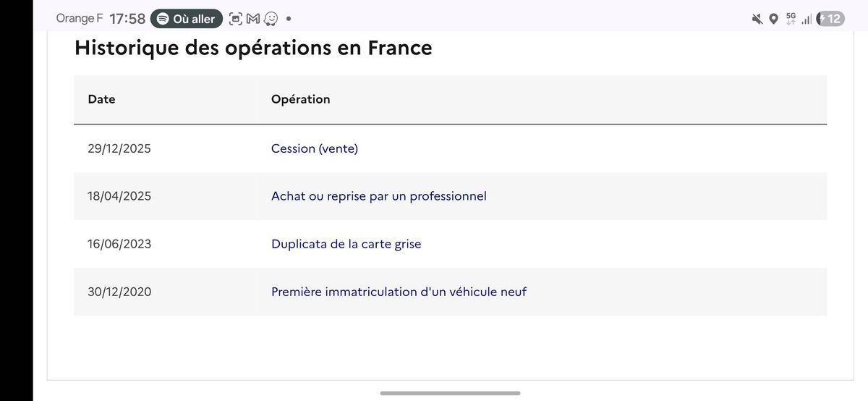Click "Achat ou reprise par un professionnel"
The height and width of the screenshot is (401, 868).
378,196
